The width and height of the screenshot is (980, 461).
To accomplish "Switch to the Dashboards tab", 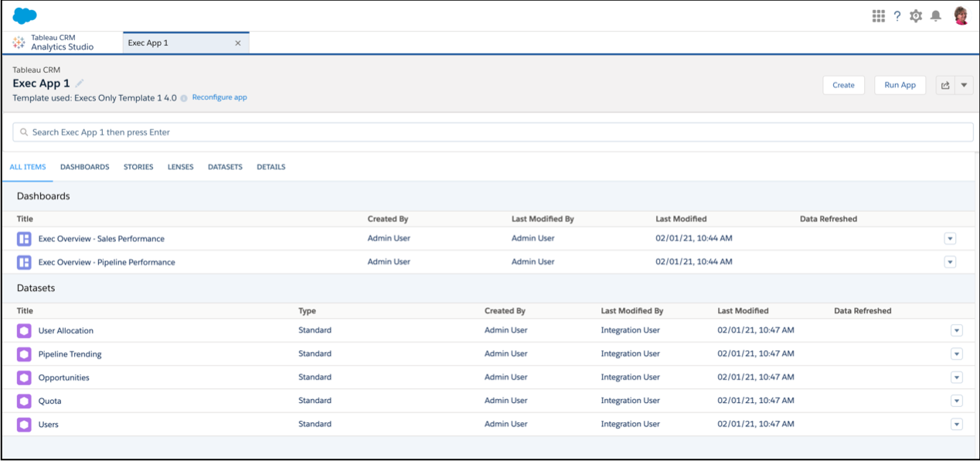I will pyautogui.click(x=85, y=167).
